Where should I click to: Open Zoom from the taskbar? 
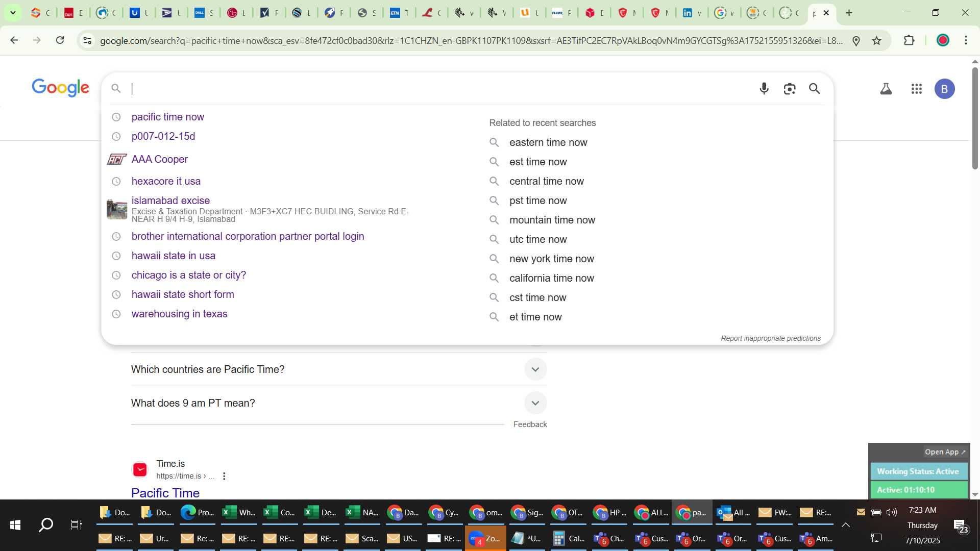485,538
